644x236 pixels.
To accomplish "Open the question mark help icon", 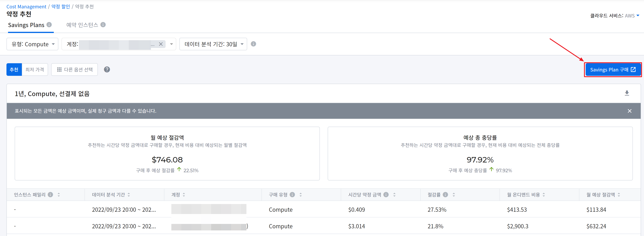I will click(x=107, y=70).
